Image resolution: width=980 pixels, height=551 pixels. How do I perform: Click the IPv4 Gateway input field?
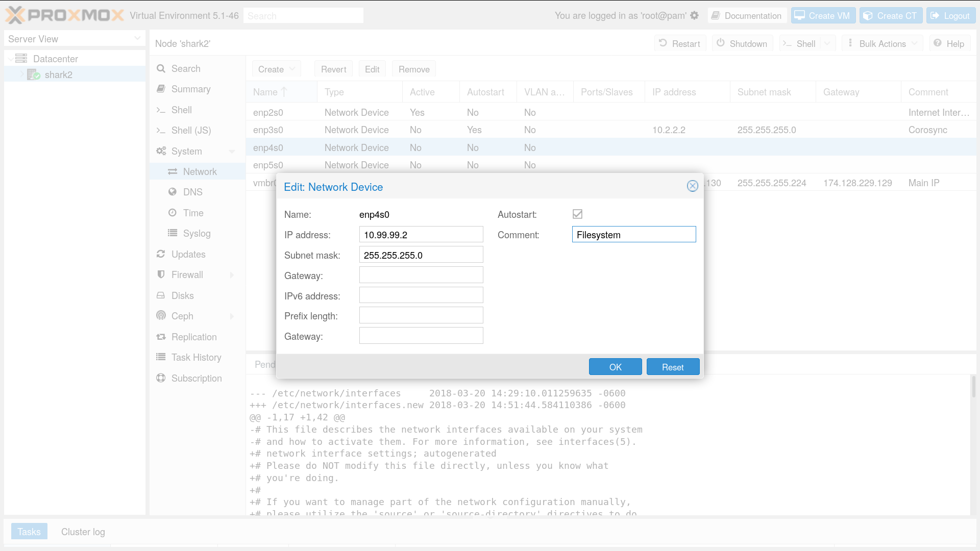(421, 275)
